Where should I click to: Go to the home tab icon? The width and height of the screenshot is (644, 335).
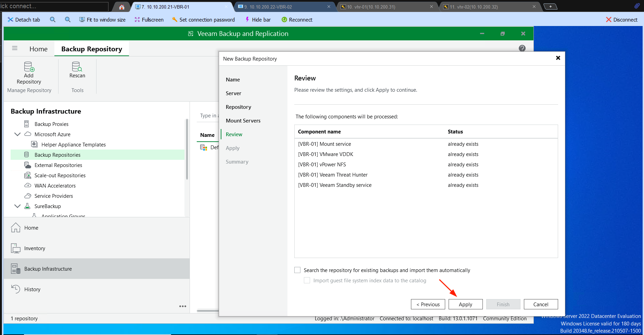tap(122, 7)
